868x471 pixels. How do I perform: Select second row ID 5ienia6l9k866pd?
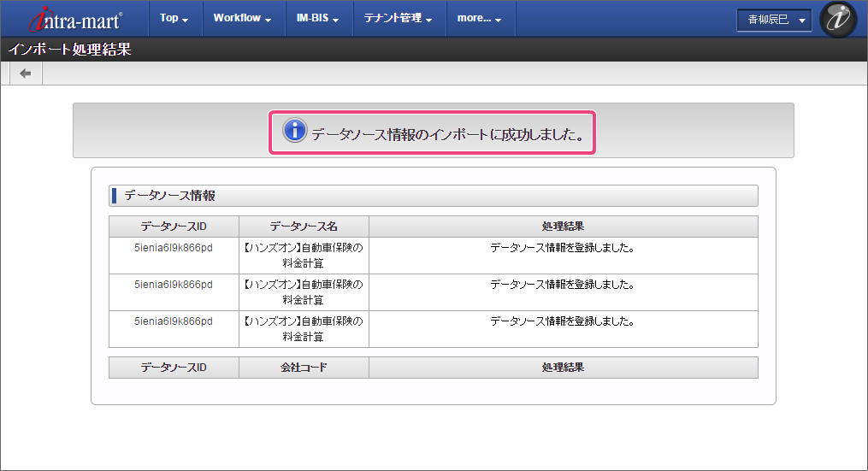tap(174, 285)
